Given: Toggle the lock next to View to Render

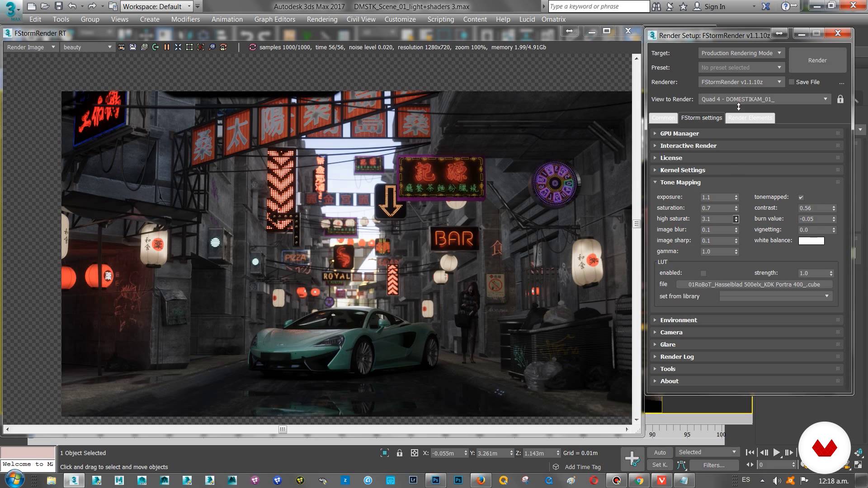Looking at the screenshot, I should 840,99.
